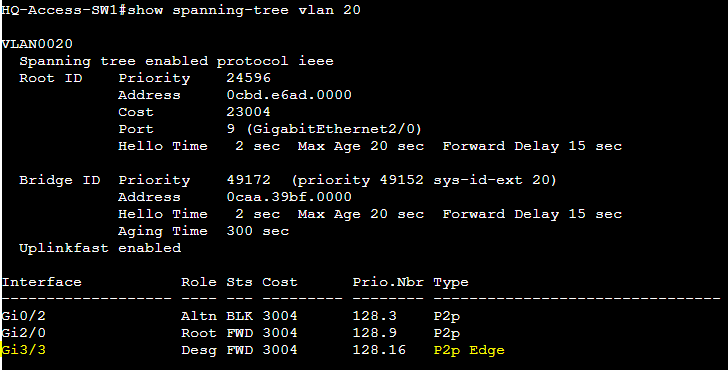728x370 pixels.
Task: Click the '128.3' port priority value
Action: point(374,316)
